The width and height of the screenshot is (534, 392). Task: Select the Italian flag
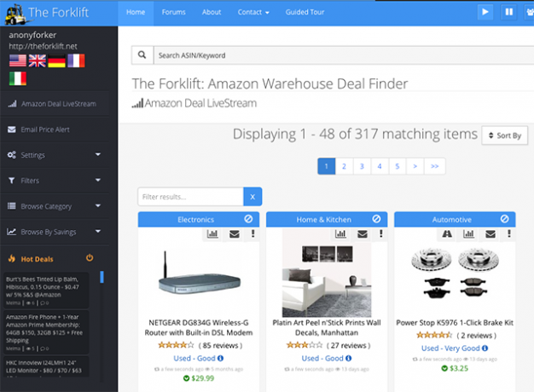(x=18, y=78)
